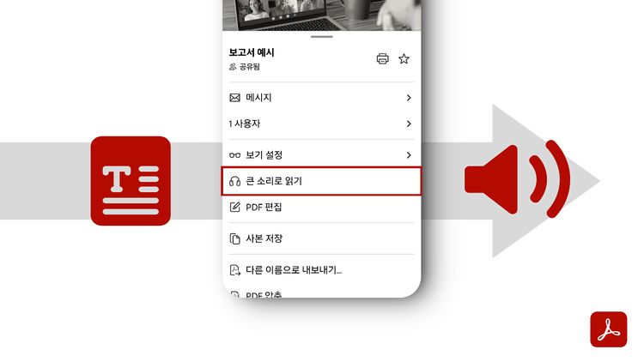Expand the 1 사용자 chevron
Image resolution: width=644 pixels, height=362 pixels.
coord(409,124)
